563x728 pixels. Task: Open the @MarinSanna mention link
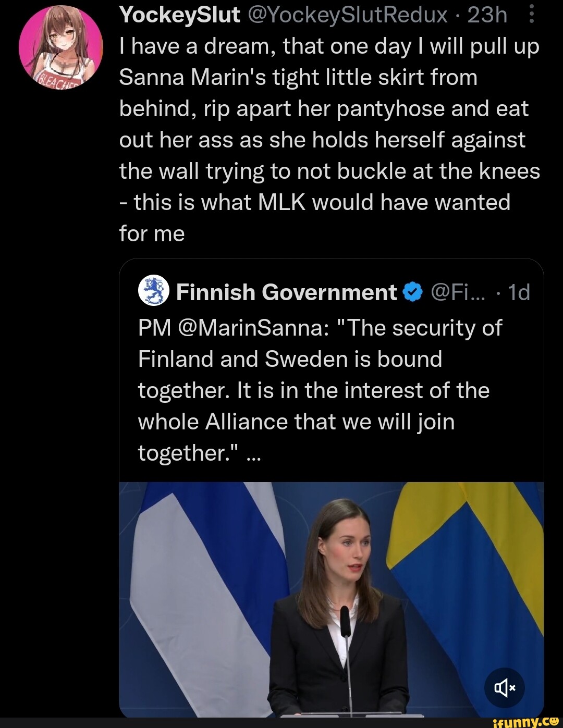pyautogui.click(x=252, y=328)
